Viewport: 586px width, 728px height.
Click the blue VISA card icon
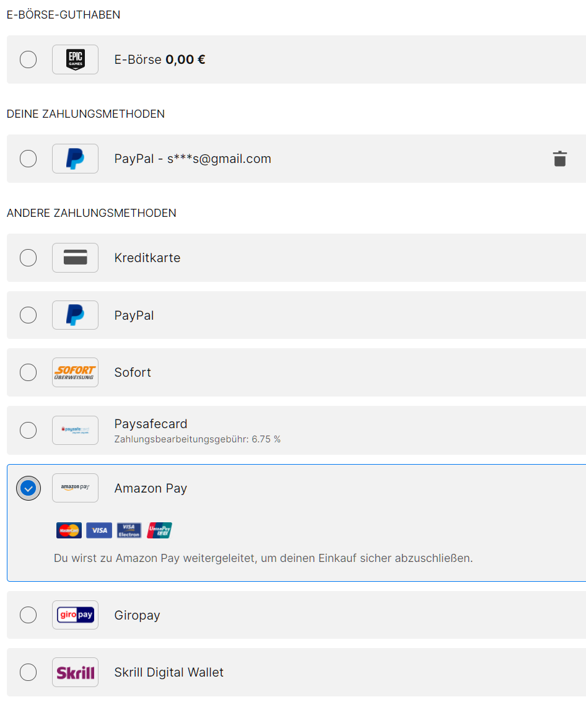99,530
